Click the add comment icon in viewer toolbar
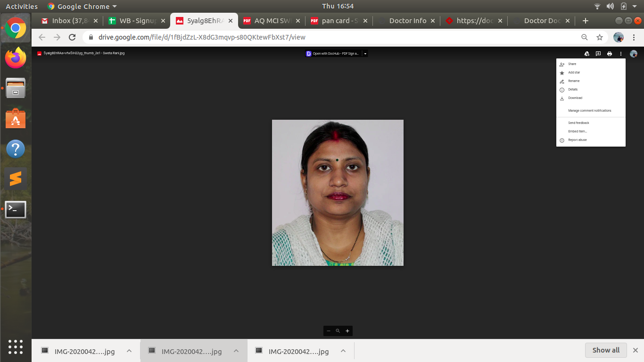Image resolution: width=644 pixels, height=362 pixels. [598, 54]
